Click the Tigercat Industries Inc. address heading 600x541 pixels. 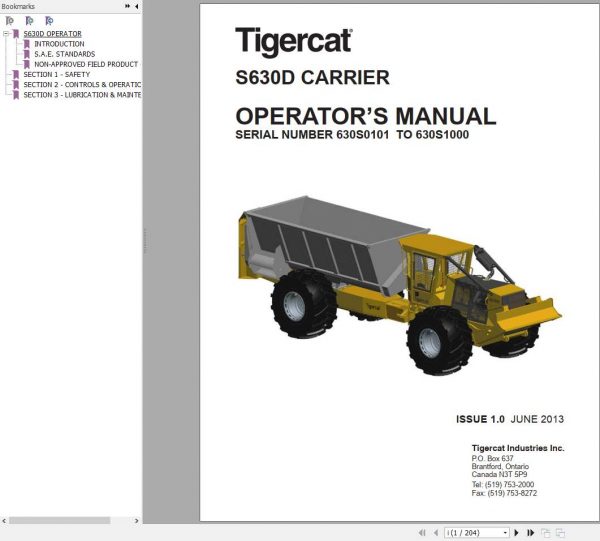click(x=518, y=448)
